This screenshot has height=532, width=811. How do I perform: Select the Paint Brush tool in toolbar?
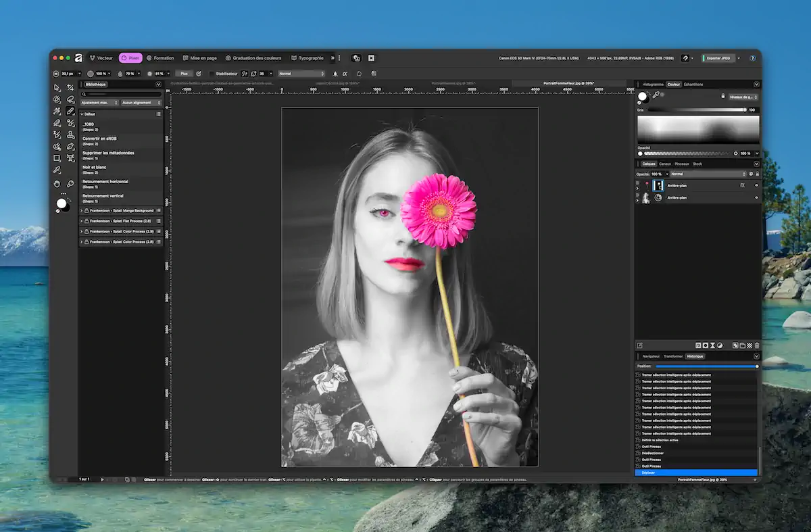(x=70, y=111)
